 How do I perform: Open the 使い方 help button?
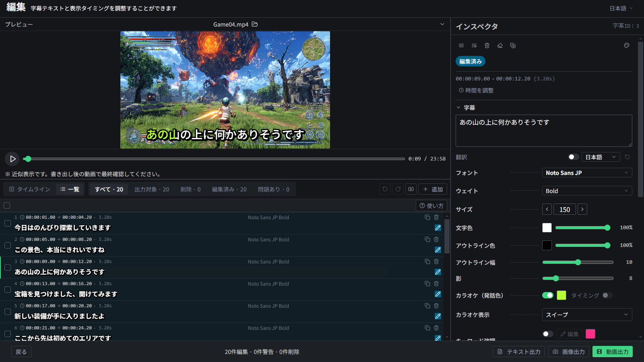[x=431, y=206]
